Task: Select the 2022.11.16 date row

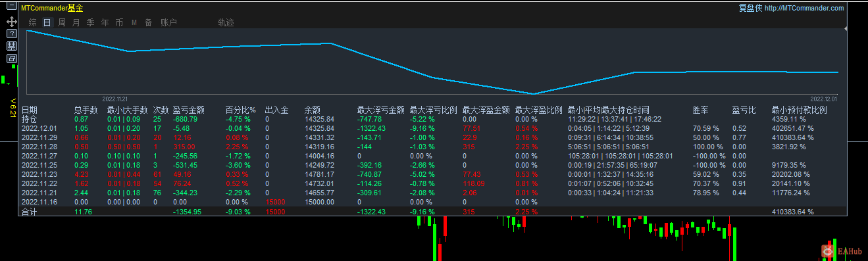Action: tap(39, 202)
